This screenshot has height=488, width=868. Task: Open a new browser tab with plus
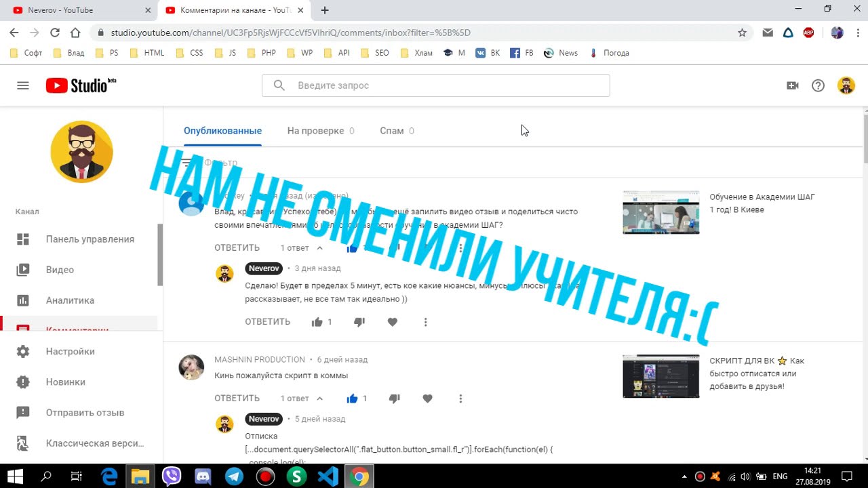325,10
